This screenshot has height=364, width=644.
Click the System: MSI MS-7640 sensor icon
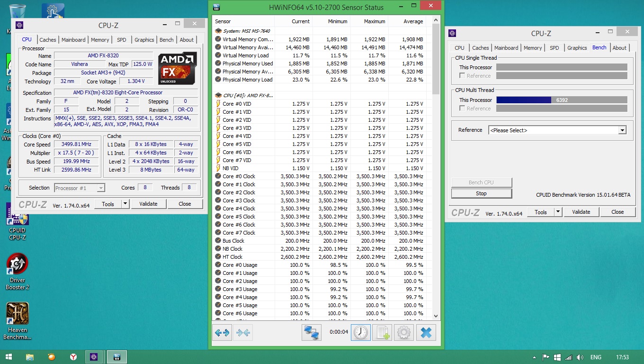click(x=218, y=31)
